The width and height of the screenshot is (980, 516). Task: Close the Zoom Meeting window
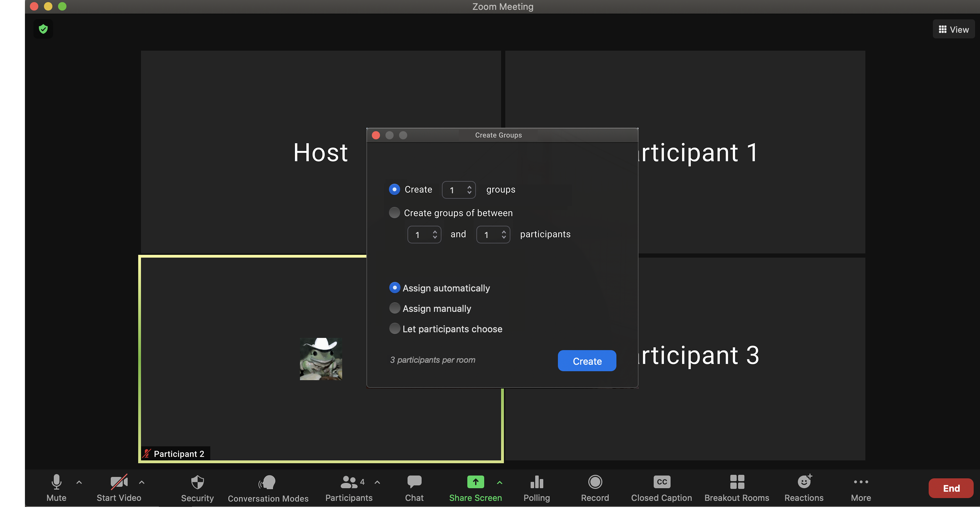[34, 6]
